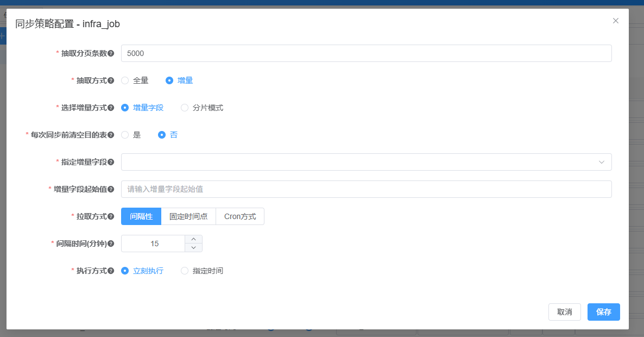Select 是 to clear target table
The image size is (644, 337).
[125, 135]
